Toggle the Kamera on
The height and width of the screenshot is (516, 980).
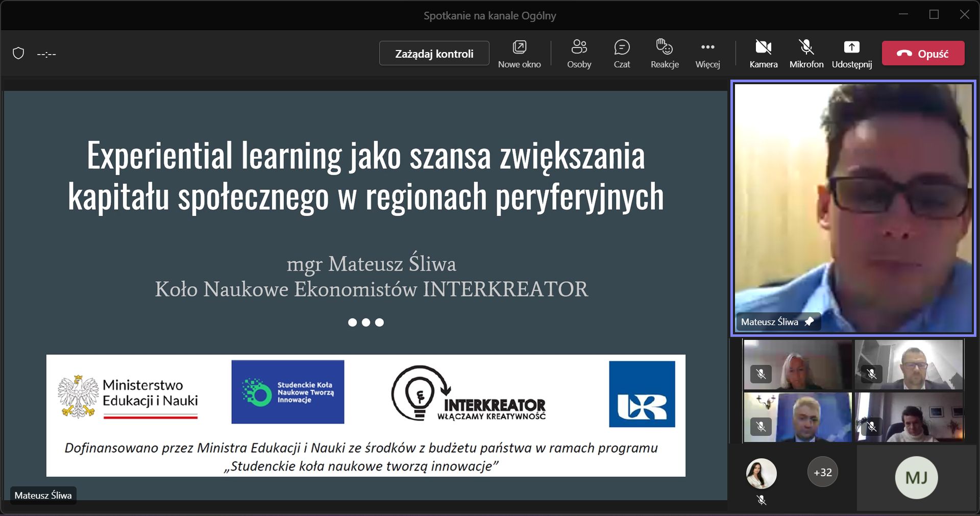[763, 54]
